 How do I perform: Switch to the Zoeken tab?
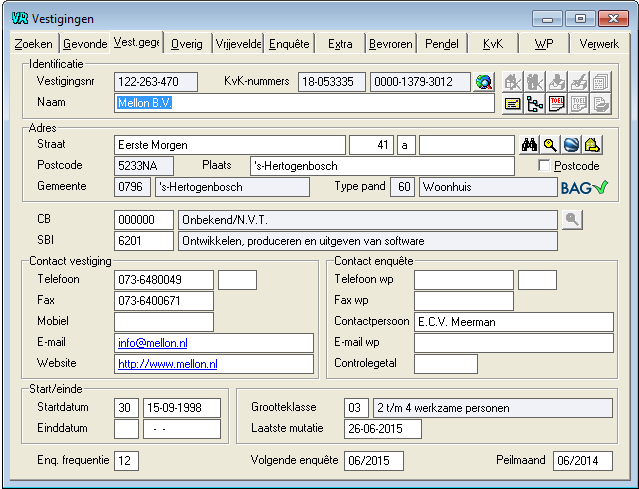click(x=33, y=44)
